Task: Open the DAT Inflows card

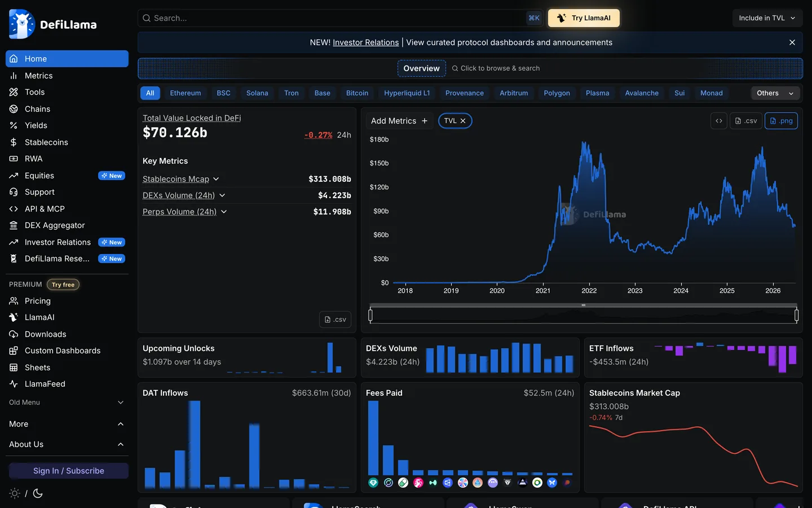Action: click(247, 437)
